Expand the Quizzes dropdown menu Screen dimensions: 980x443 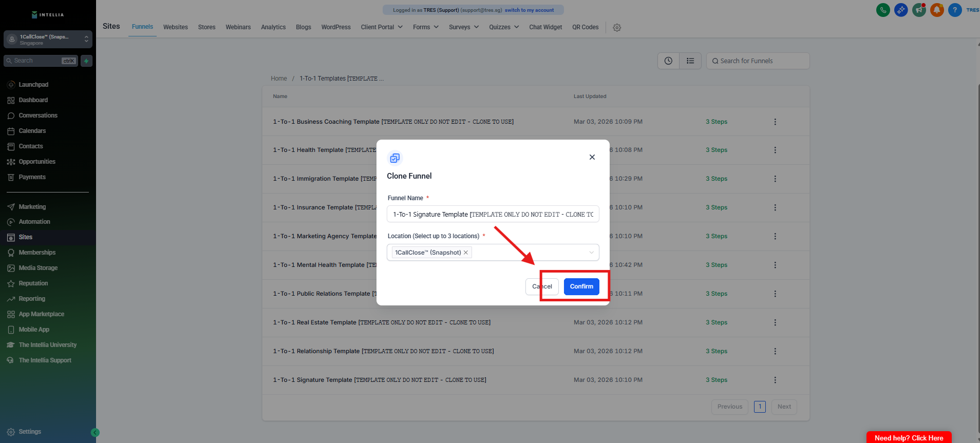click(504, 27)
